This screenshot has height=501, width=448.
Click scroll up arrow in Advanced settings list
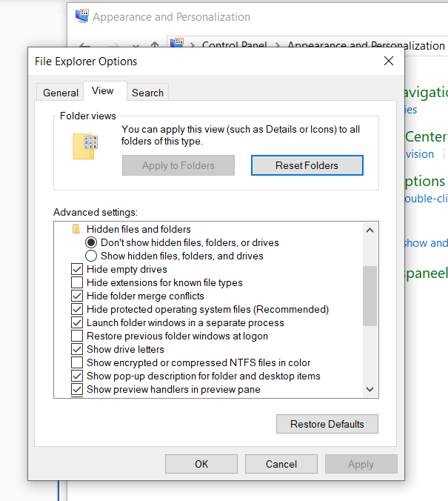tap(370, 230)
